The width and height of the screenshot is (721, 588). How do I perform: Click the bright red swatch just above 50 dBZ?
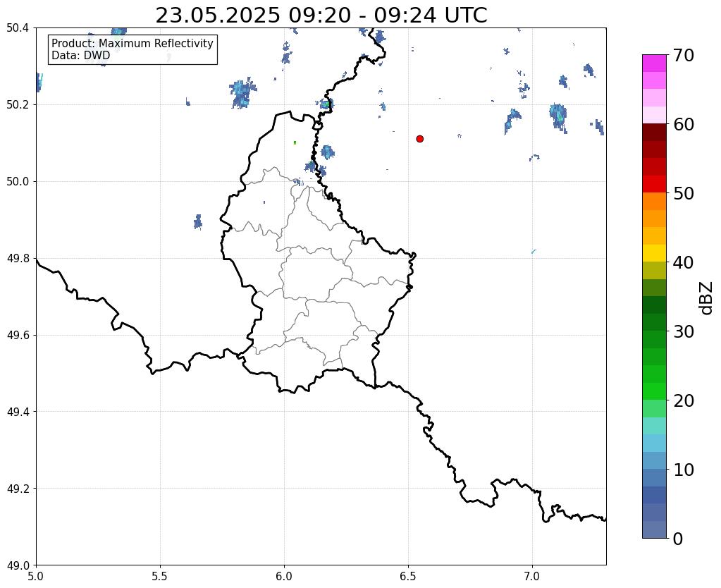[654, 184]
